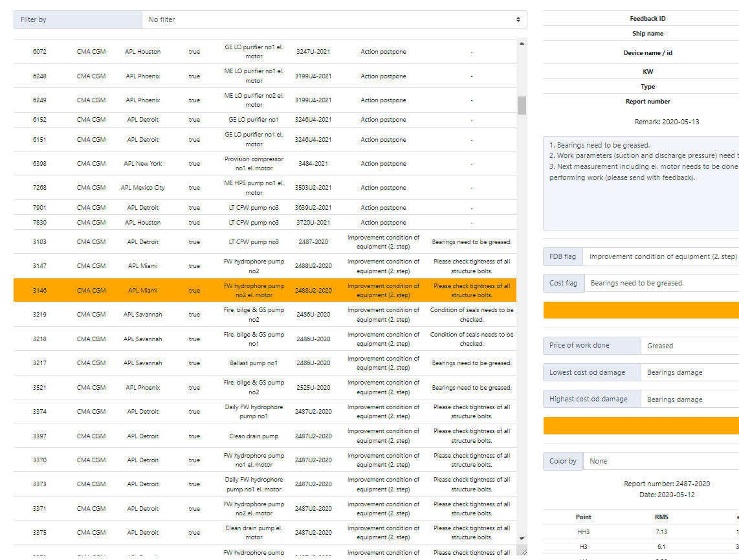Choose feedback row 7268 APL Mexico City
Screen dimensions: 739x560
click(265, 188)
